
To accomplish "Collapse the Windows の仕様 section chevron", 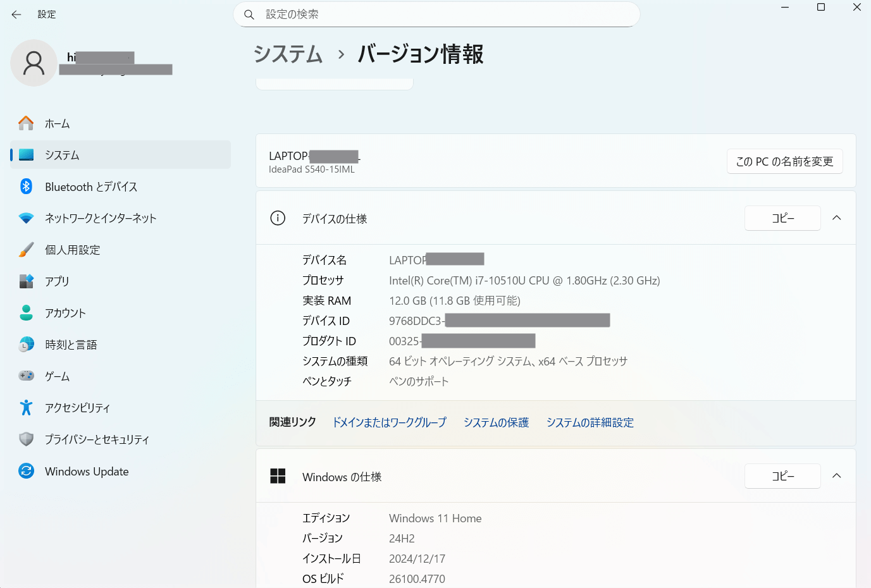I will (837, 476).
